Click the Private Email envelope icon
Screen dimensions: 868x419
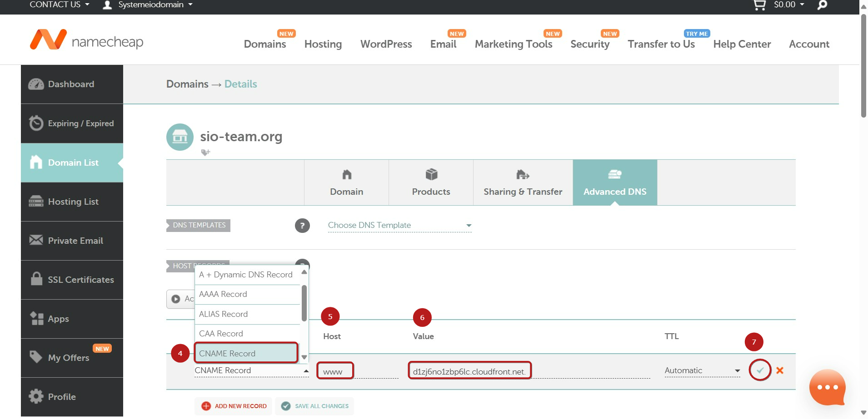click(36, 240)
